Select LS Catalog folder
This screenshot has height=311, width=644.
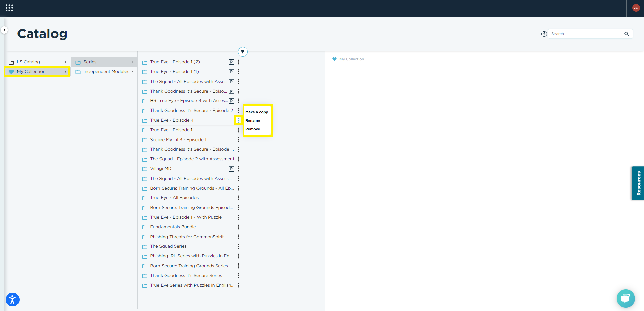tap(28, 62)
